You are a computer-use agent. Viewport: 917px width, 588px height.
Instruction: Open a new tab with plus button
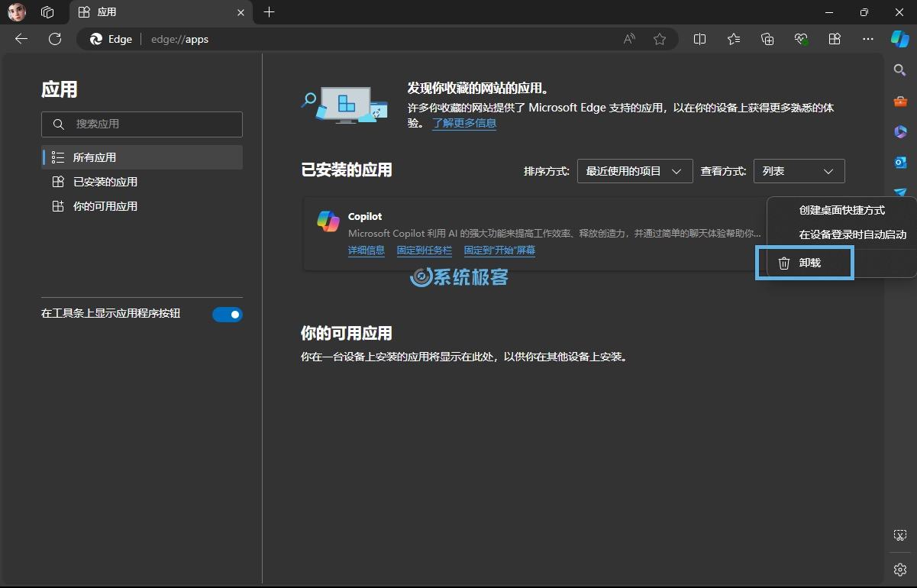pos(269,12)
